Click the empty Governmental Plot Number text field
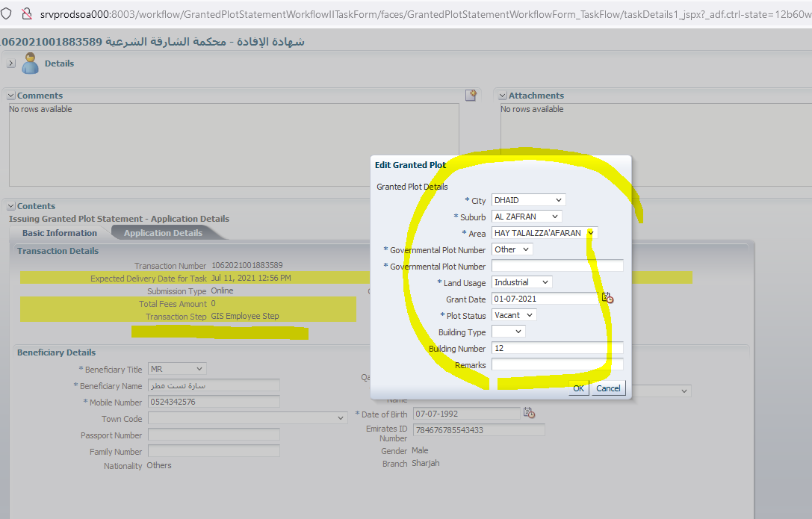812x519 pixels. 557,266
